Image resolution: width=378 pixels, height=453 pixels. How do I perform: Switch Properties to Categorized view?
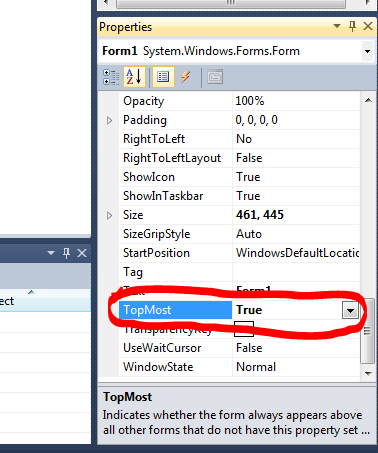point(111,77)
